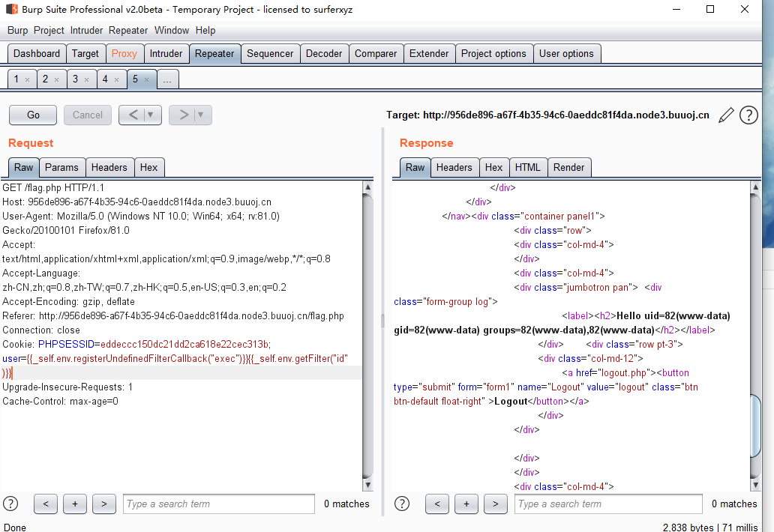Open the Intruder menu
This screenshot has height=532, width=774.
coord(86,31)
